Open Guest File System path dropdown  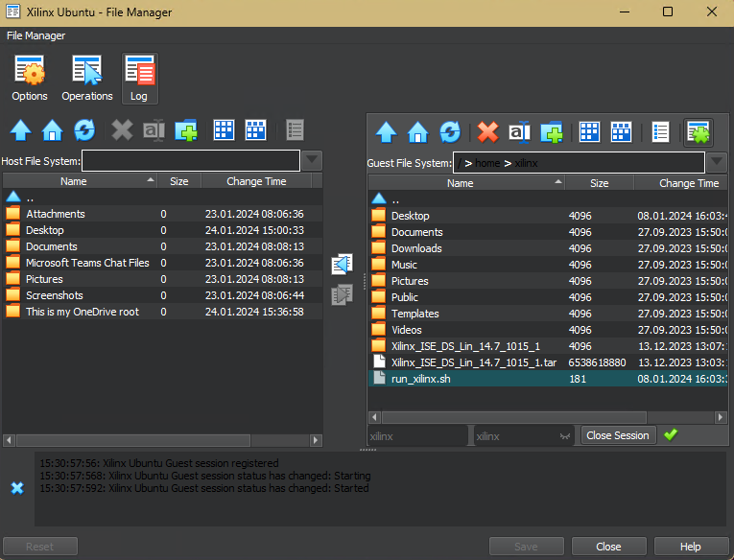(717, 163)
